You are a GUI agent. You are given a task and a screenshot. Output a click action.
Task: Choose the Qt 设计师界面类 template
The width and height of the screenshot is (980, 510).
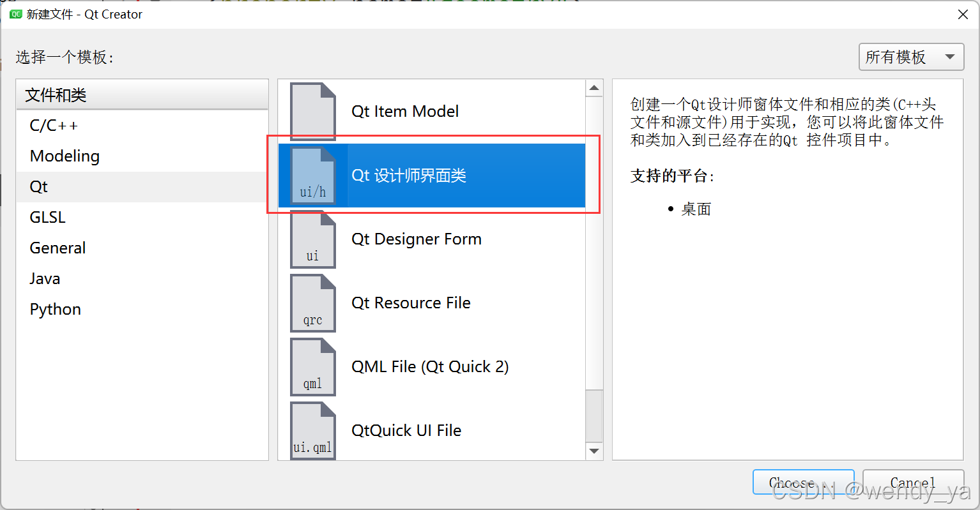coord(432,176)
